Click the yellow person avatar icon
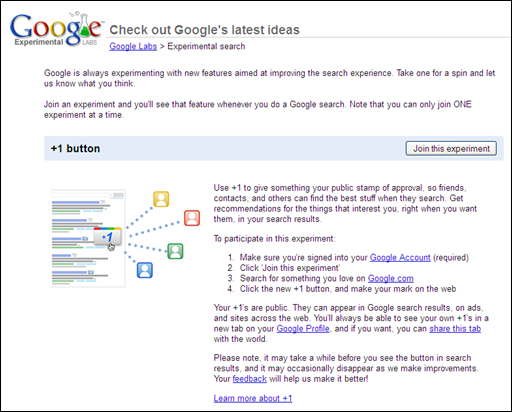The image size is (512, 412). tap(161, 199)
